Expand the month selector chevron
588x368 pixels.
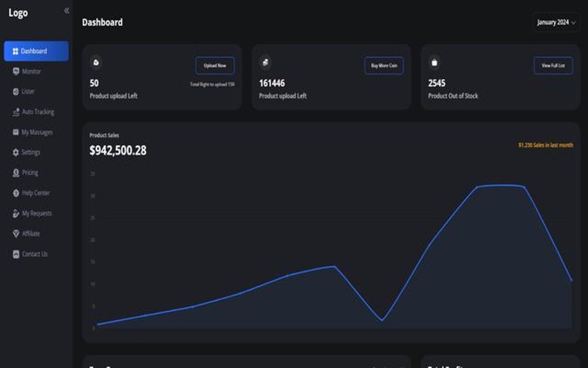click(x=574, y=22)
